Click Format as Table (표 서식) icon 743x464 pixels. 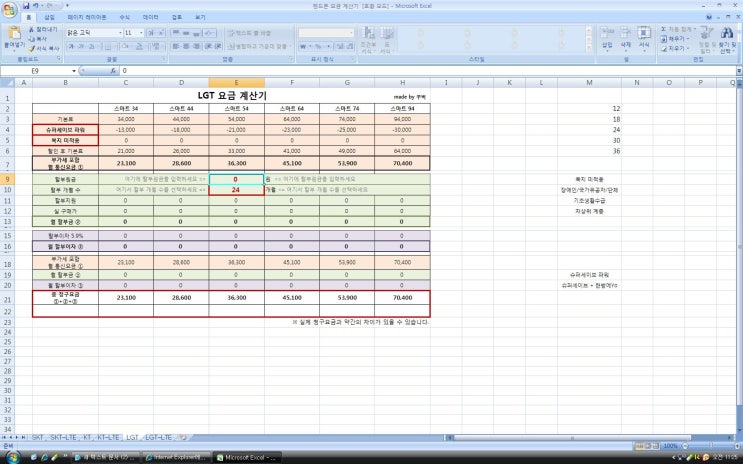tap(387, 33)
